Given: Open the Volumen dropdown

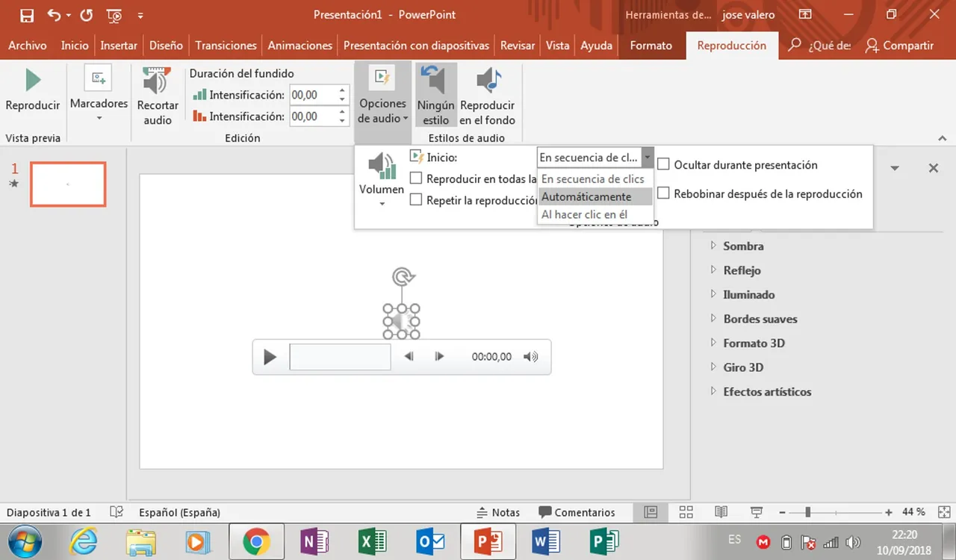Looking at the screenshot, I should (x=382, y=179).
